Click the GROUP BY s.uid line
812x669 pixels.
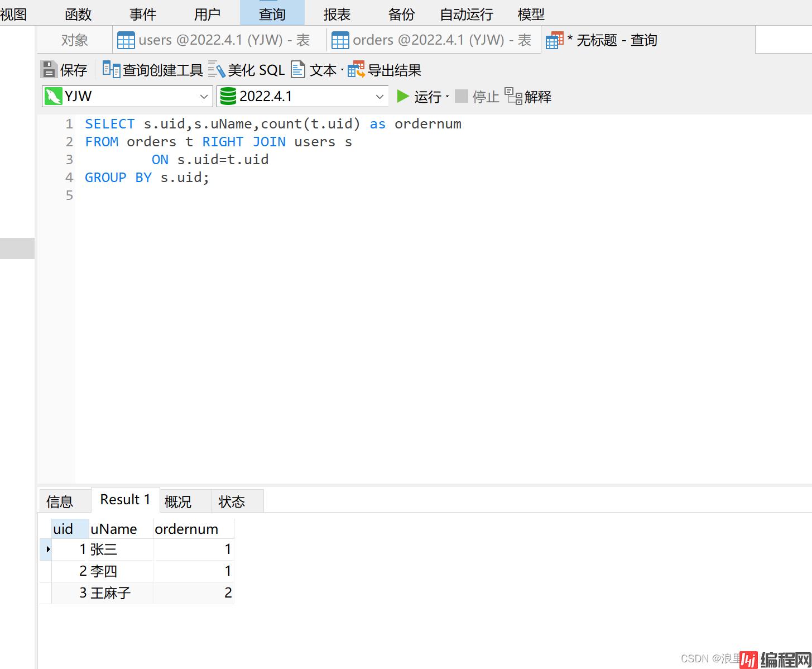click(x=147, y=178)
